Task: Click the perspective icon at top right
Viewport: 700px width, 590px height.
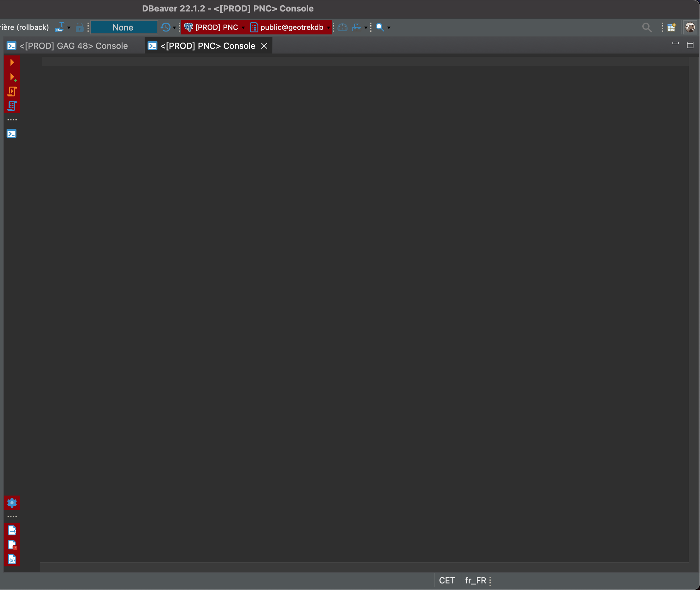Action: (x=671, y=27)
